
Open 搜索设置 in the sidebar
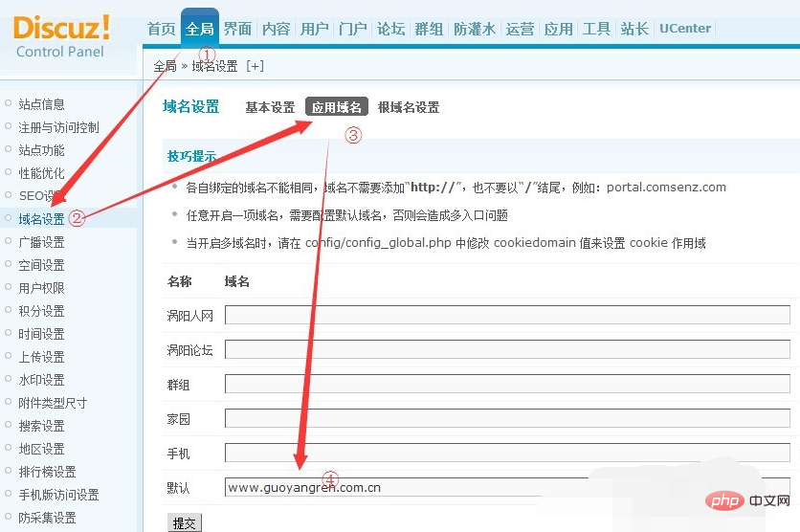tap(41, 426)
